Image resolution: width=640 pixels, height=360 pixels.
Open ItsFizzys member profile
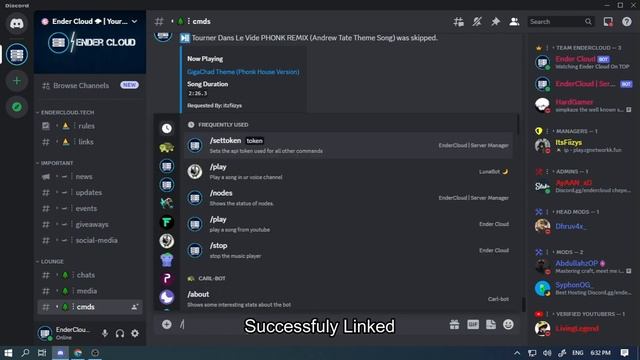(x=583, y=146)
